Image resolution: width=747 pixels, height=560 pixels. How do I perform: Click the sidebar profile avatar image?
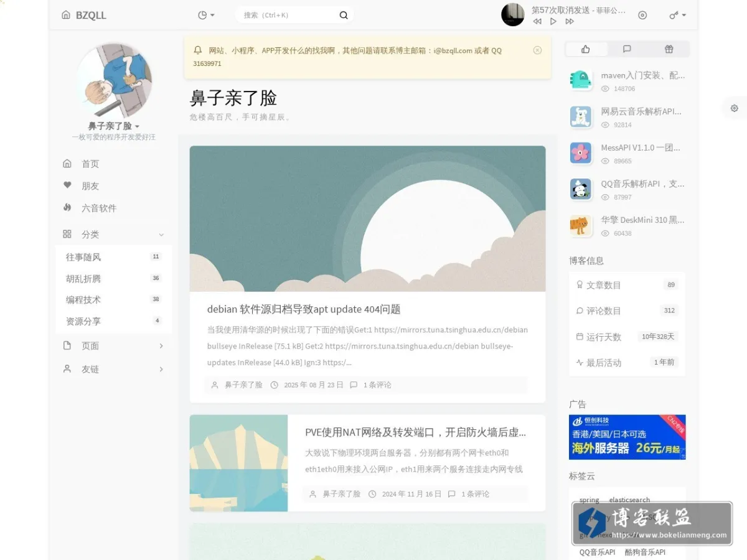point(115,80)
